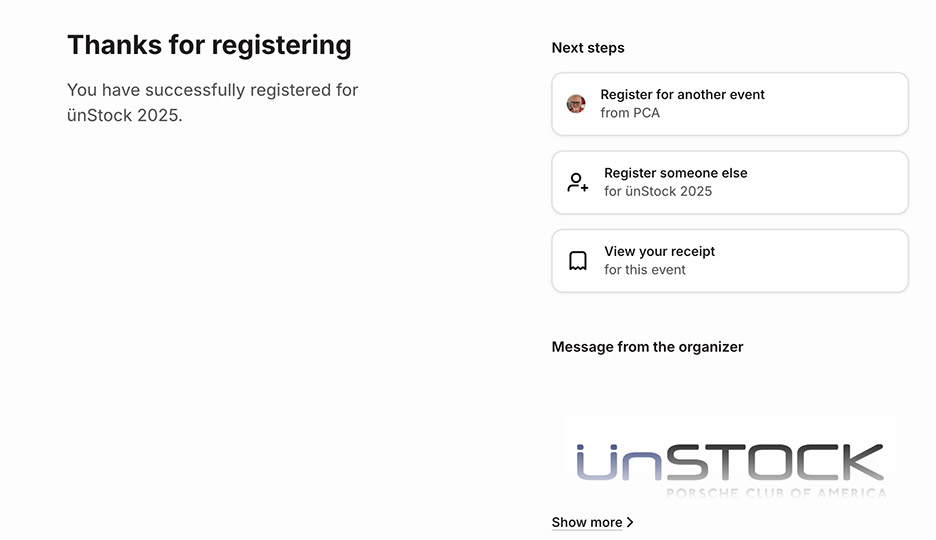Click the 'from PCA' subtitle text
Screen dimensions: 936x540
630,113
